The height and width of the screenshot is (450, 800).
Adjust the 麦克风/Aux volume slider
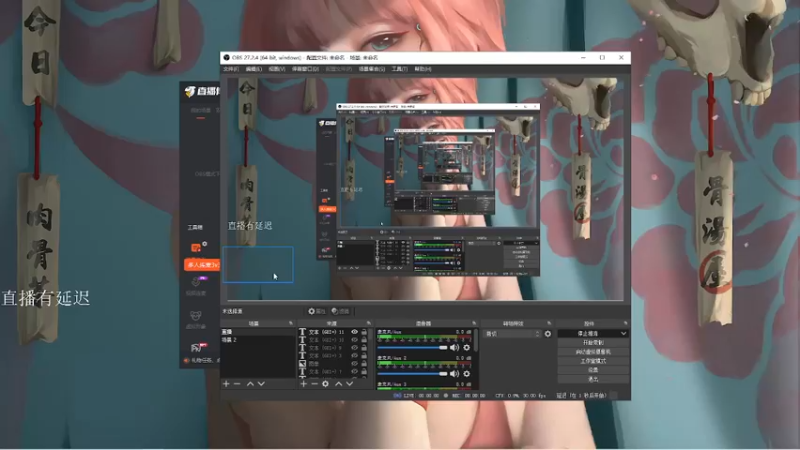(412, 347)
